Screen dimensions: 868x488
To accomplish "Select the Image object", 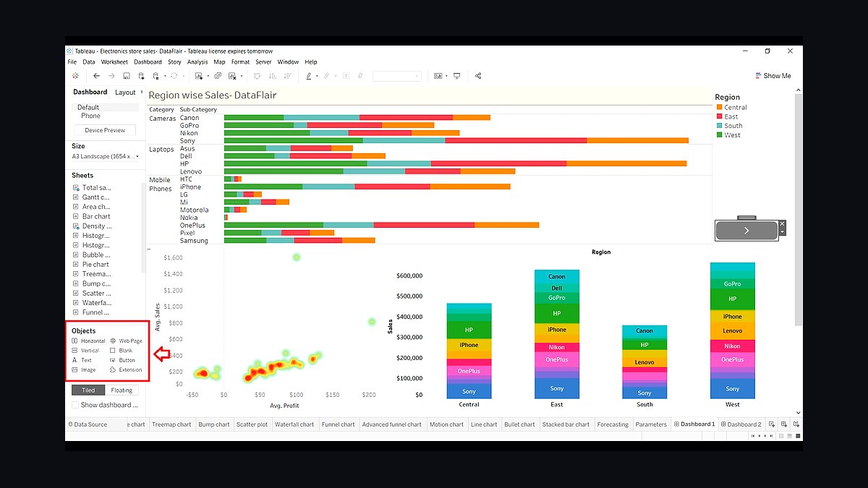I will (x=83, y=369).
